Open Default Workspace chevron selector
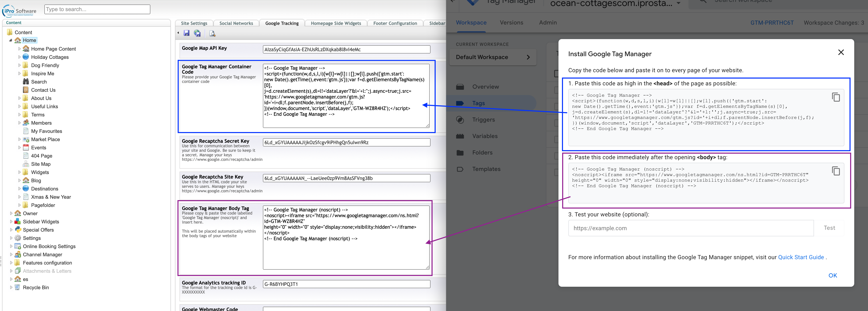868x311 pixels. (x=528, y=57)
